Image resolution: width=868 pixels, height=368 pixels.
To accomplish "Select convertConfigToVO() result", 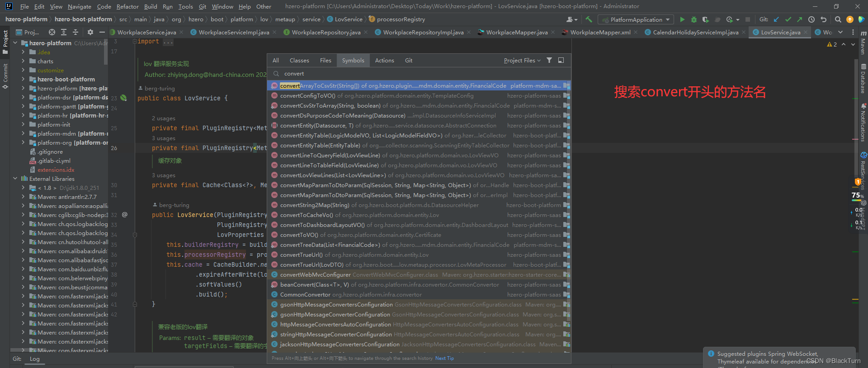I will 419,95.
